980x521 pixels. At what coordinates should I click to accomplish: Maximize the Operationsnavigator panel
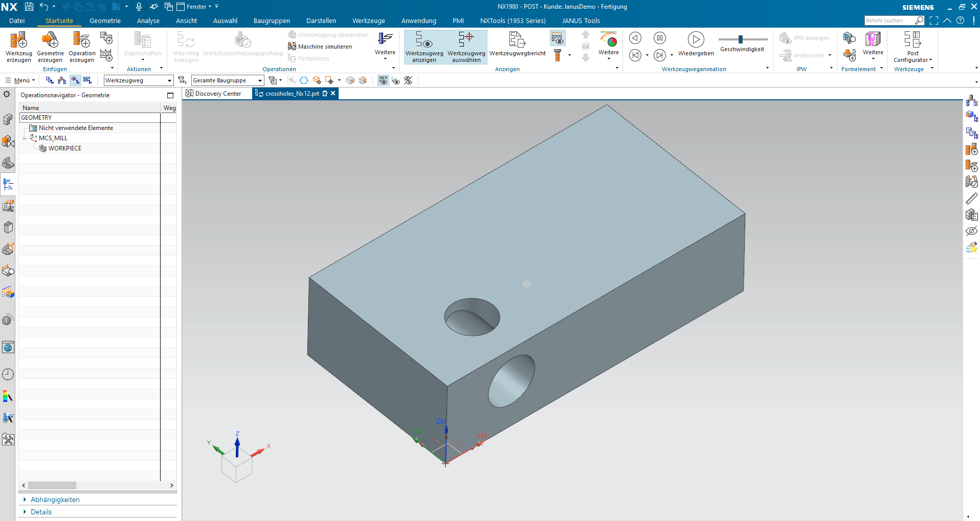pyautogui.click(x=170, y=95)
